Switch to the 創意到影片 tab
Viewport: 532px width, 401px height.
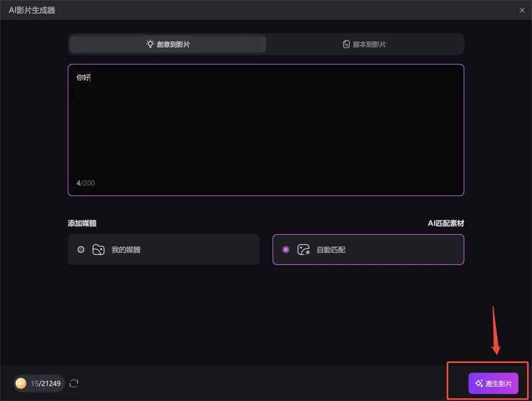(x=167, y=44)
